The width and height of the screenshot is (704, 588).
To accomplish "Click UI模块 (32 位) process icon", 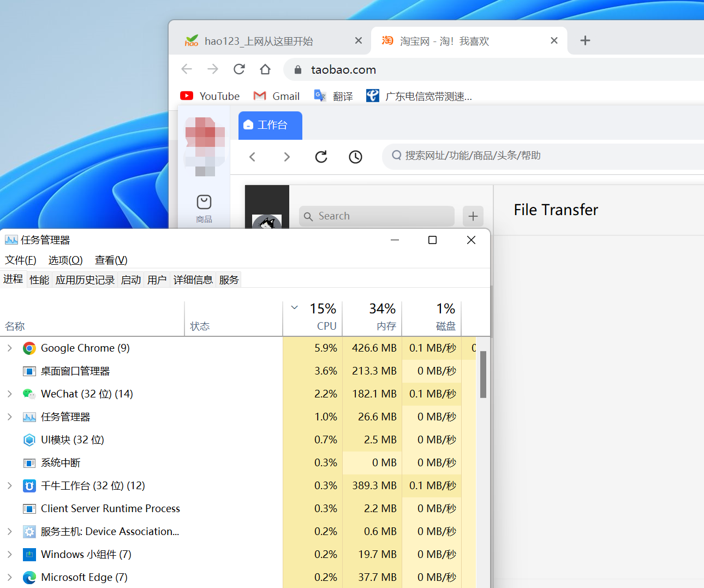I will pos(29,440).
